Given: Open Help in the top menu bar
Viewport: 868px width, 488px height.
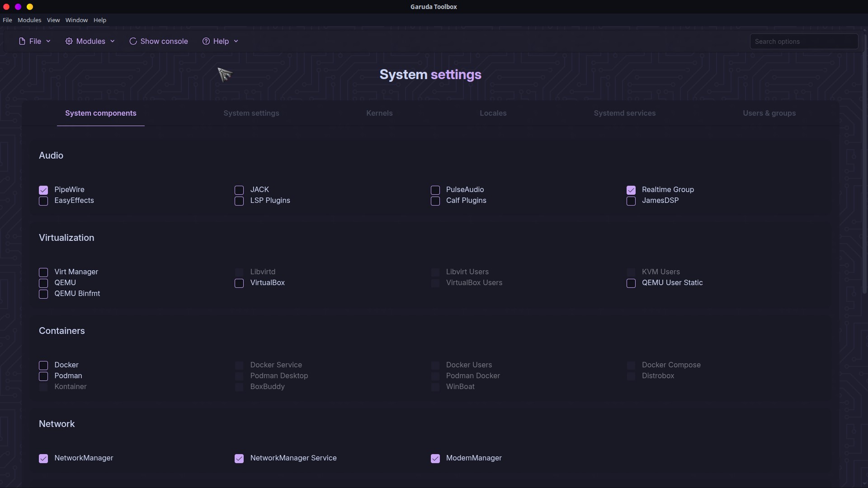Looking at the screenshot, I should click(x=100, y=20).
